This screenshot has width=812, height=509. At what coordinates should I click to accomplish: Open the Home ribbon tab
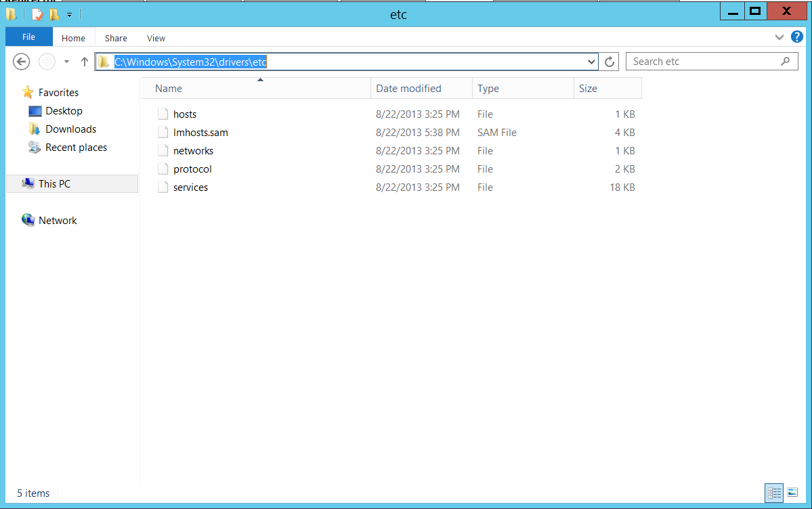(x=73, y=38)
